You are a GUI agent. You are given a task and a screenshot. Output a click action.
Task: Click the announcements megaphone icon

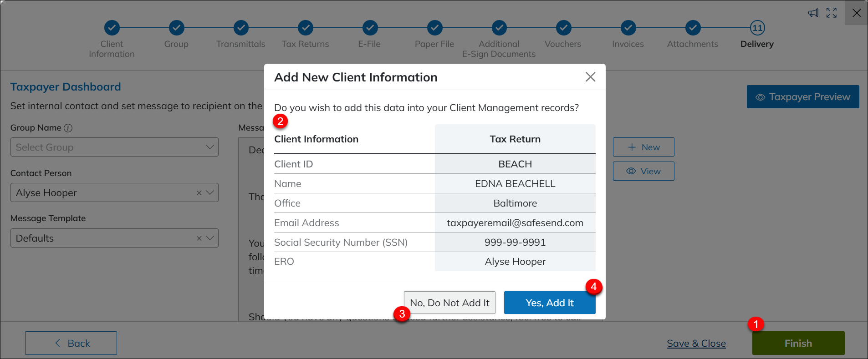coord(813,13)
